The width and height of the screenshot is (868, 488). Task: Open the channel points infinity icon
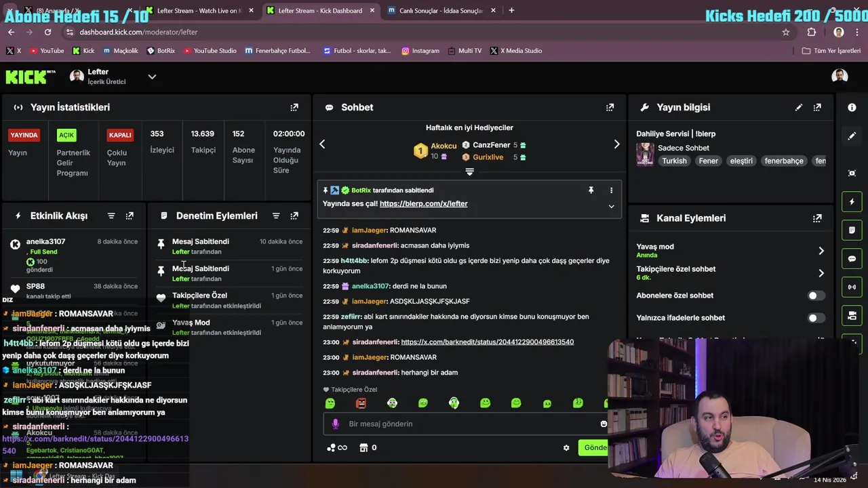(337, 447)
